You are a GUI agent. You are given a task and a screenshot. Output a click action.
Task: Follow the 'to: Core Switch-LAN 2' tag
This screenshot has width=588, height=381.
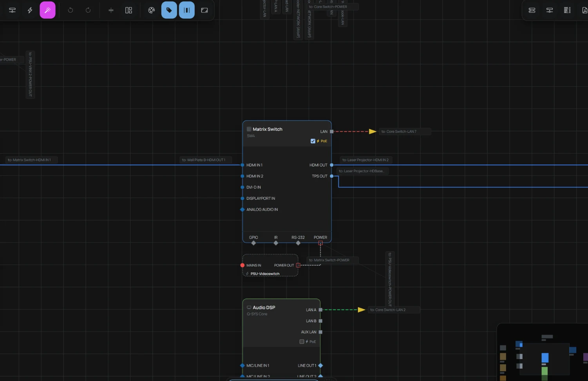tap(394, 310)
